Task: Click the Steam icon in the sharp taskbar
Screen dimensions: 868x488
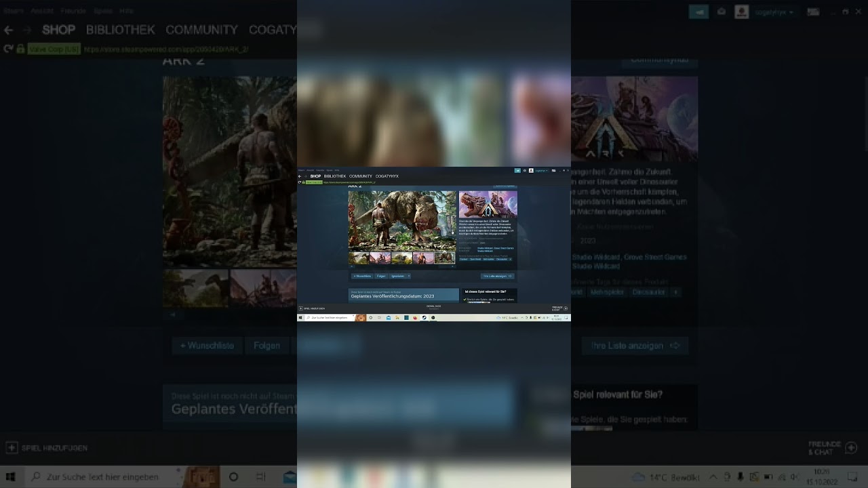Action: 424,318
